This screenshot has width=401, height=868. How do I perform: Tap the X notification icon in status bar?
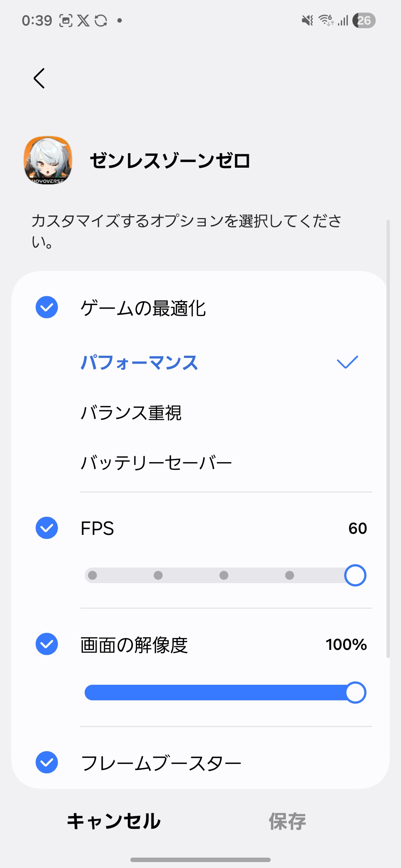click(83, 21)
